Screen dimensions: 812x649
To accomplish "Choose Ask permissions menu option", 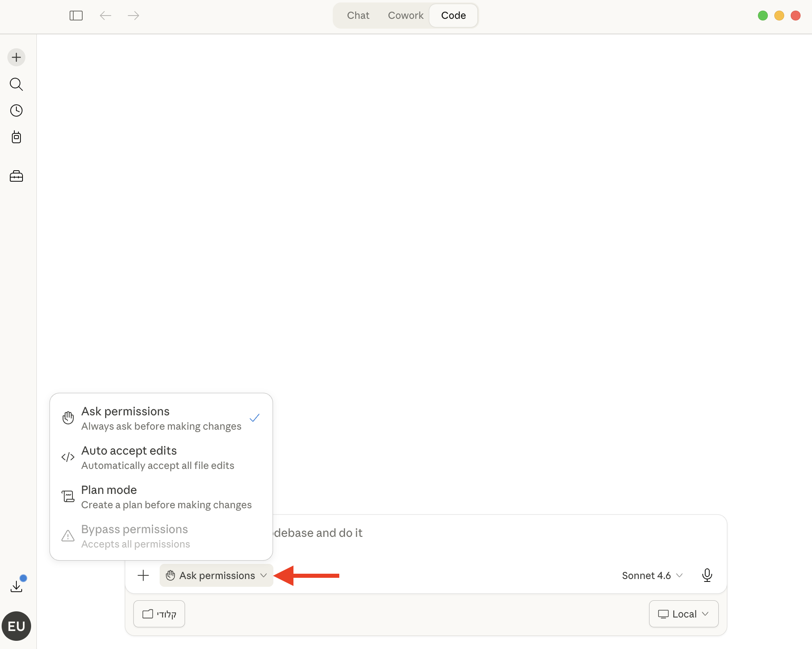I will [x=161, y=418].
